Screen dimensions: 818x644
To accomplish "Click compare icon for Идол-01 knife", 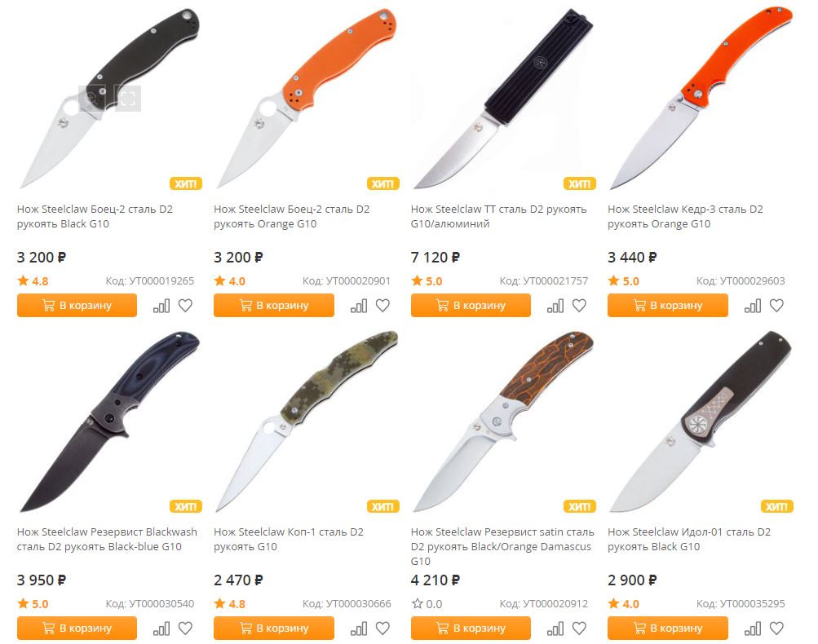I will coord(752,629).
